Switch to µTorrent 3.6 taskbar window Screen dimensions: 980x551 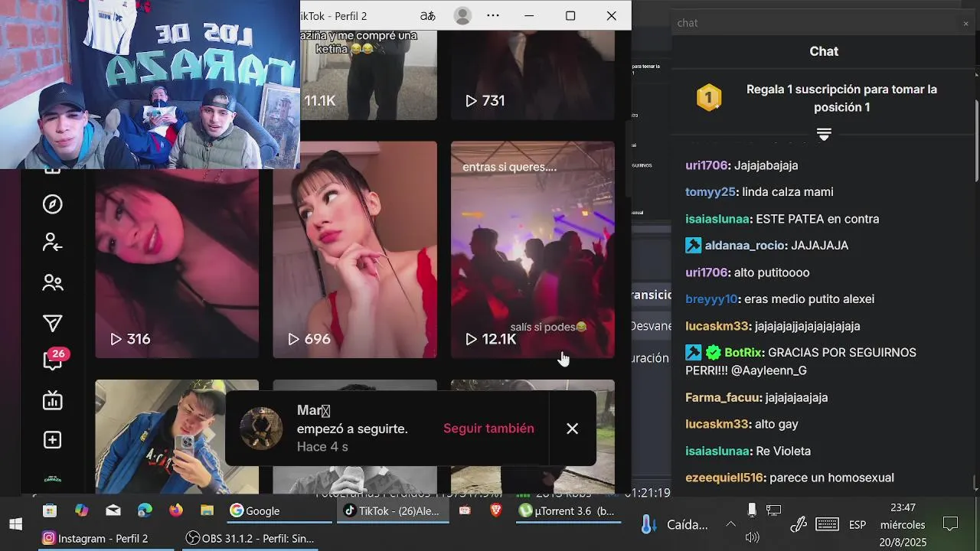tap(568, 510)
